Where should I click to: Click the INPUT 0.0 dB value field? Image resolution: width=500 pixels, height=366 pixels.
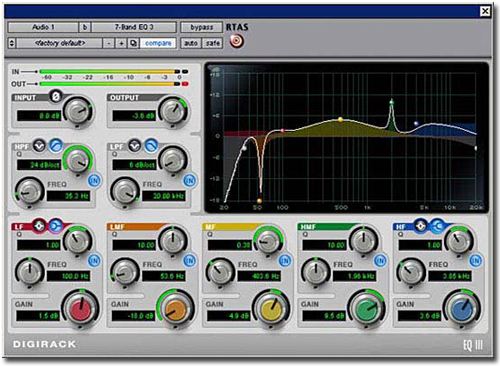[39, 116]
